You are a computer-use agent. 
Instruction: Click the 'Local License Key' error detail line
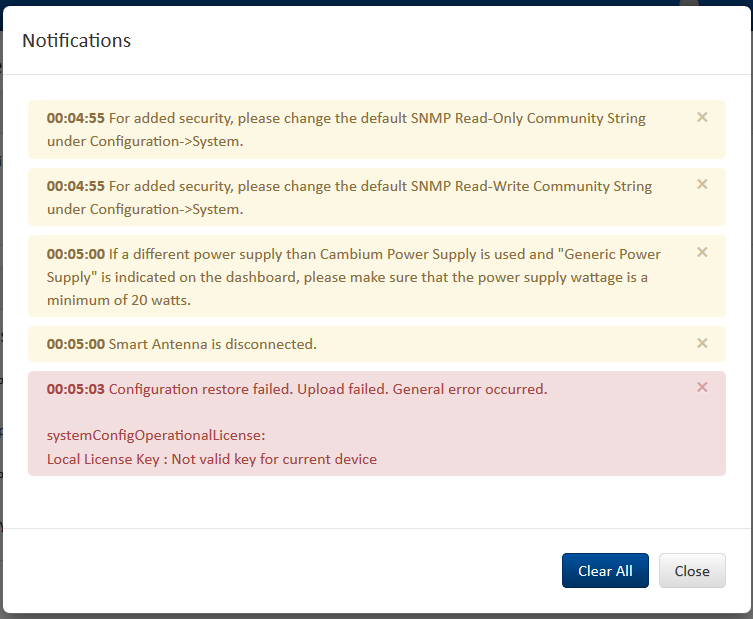(x=212, y=459)
